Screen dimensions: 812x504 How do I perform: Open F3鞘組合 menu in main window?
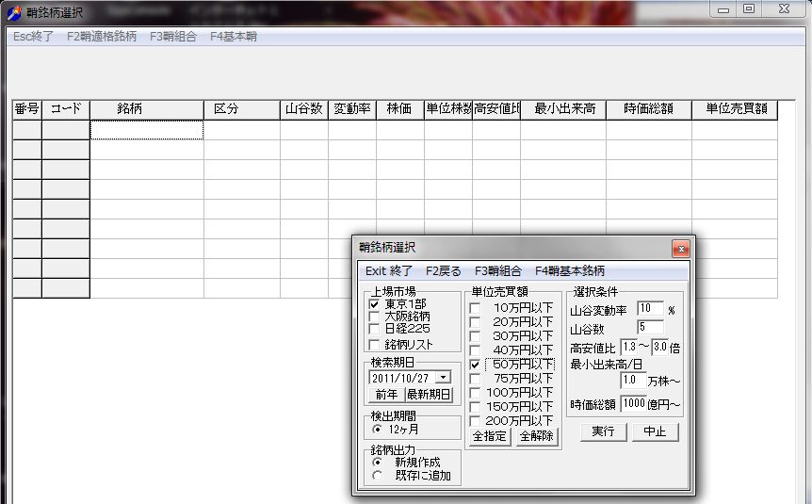173,37
